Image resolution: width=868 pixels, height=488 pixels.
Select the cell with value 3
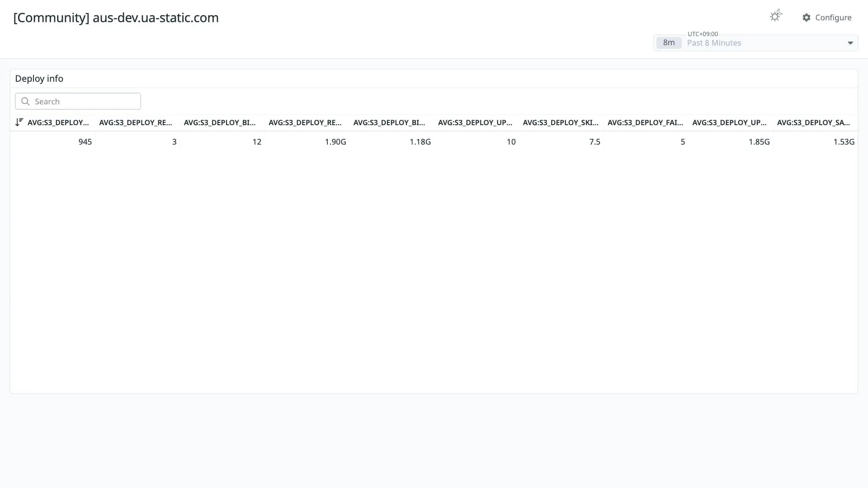(137, 142)
